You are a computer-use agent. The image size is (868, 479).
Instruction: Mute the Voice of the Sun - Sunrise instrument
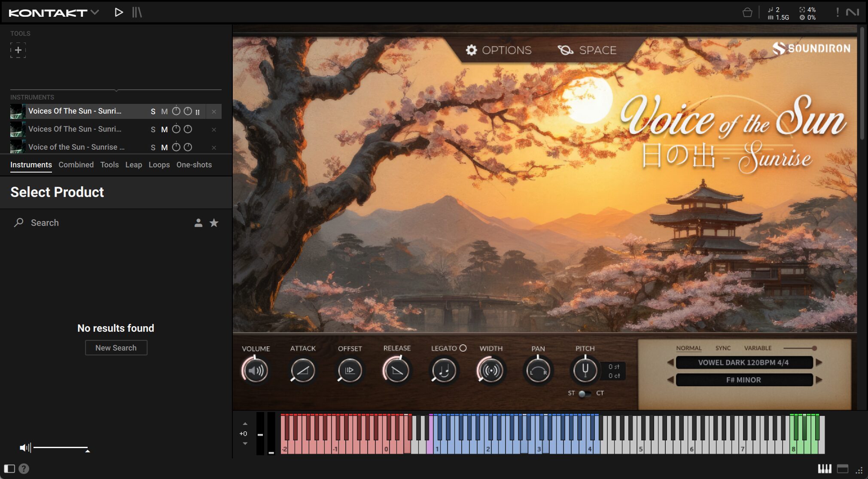pos(164,147)
